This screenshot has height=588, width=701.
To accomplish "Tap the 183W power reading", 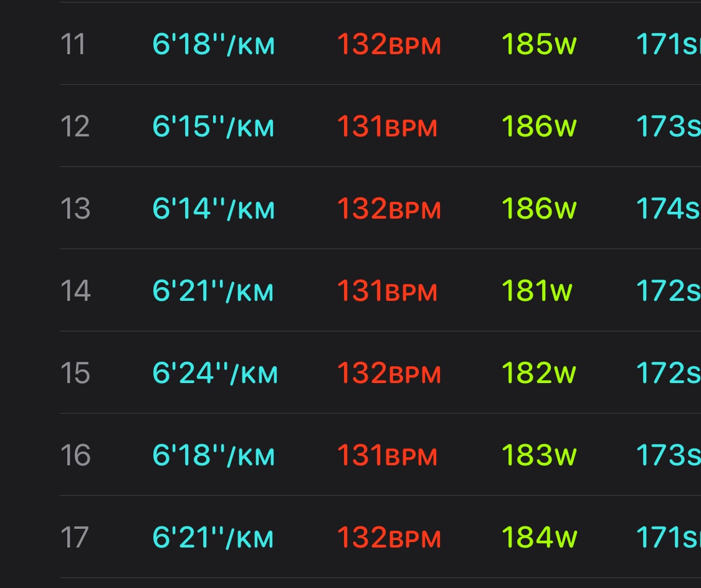I will click(x=539, y=455).
